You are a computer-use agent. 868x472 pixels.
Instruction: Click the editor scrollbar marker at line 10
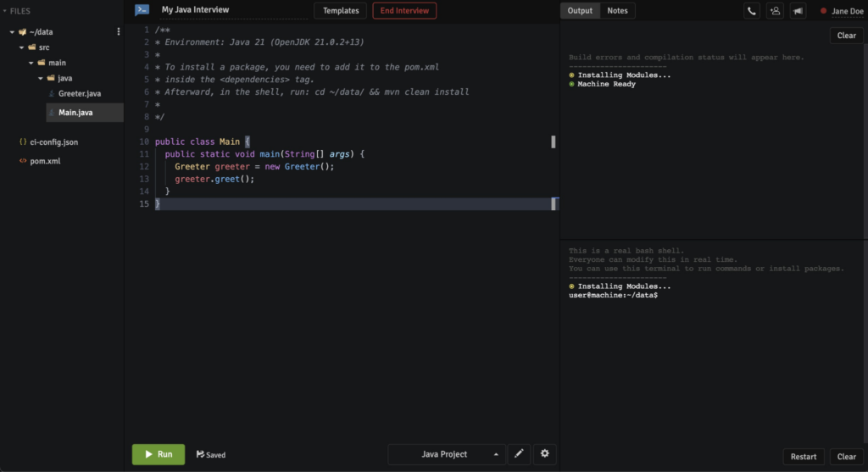click(553, 142)
